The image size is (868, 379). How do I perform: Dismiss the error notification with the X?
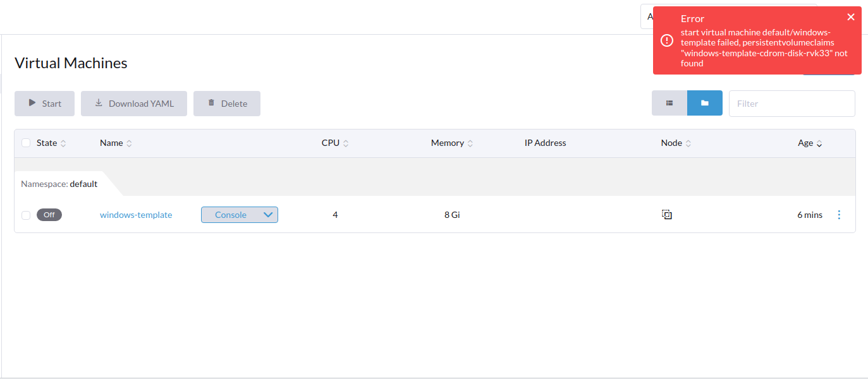point(851,17)
